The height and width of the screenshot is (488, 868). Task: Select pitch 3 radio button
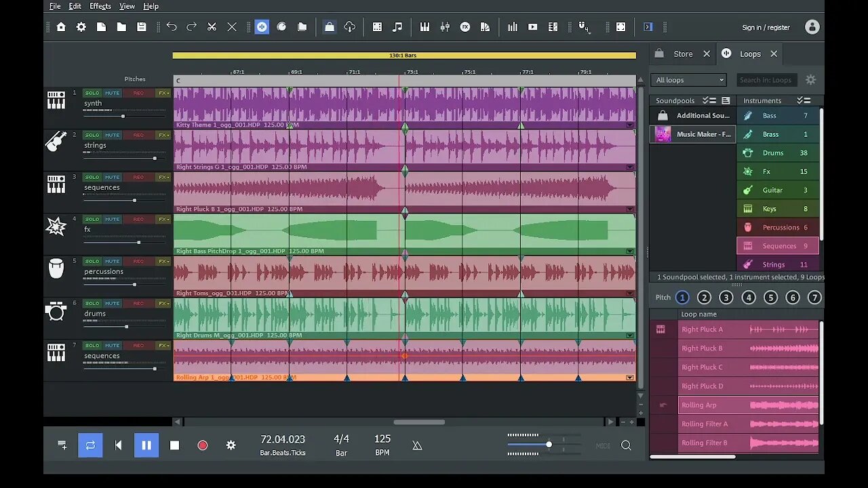(726, 298)
